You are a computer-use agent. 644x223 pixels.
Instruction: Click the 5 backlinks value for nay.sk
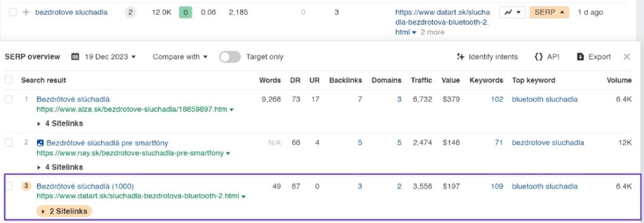pos(360,143)
